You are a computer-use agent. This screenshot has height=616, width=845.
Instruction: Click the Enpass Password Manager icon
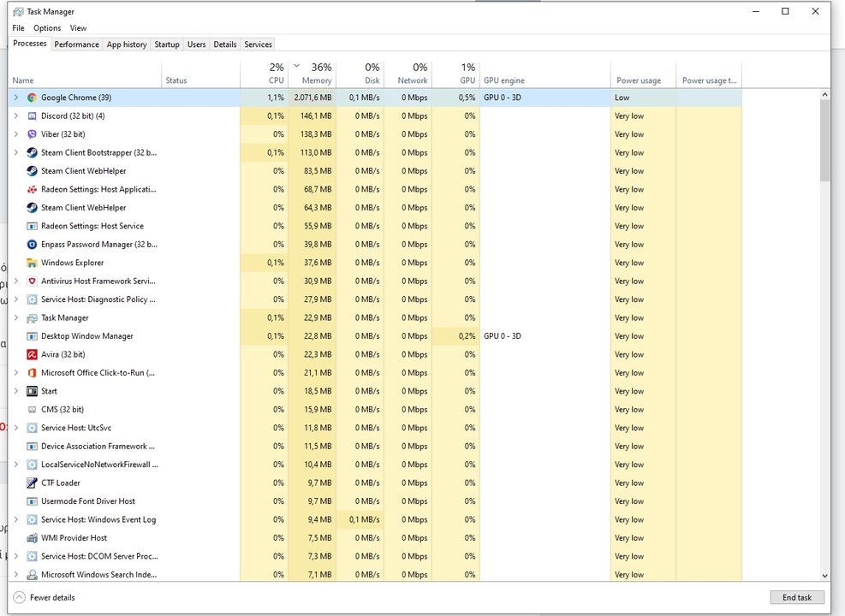tap(32, 245)
